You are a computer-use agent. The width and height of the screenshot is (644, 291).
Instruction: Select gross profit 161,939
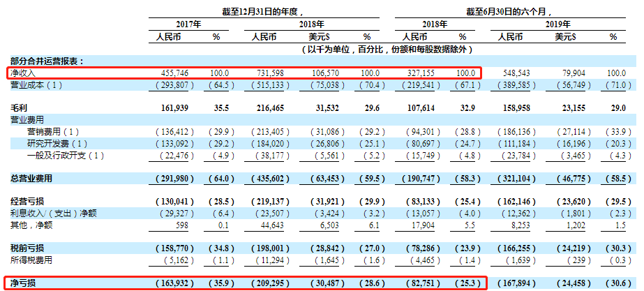[177, 108]
